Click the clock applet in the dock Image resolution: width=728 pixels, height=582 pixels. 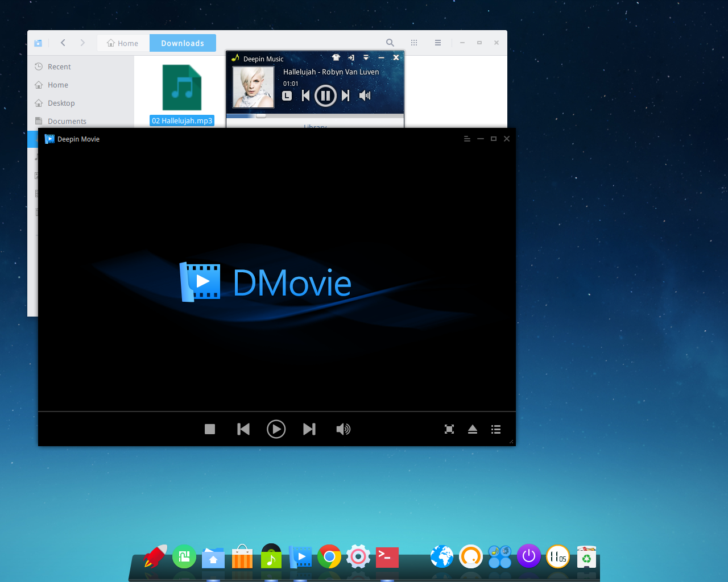tap(558, 557)
